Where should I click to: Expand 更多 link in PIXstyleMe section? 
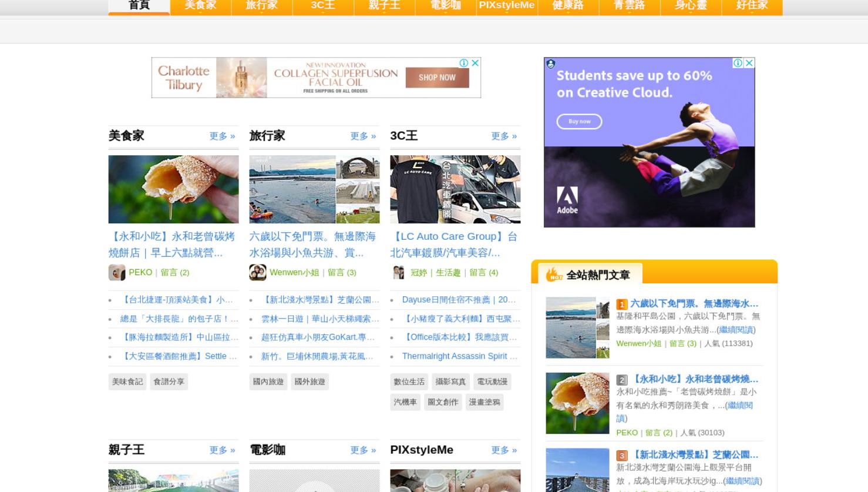click(504, 450)
